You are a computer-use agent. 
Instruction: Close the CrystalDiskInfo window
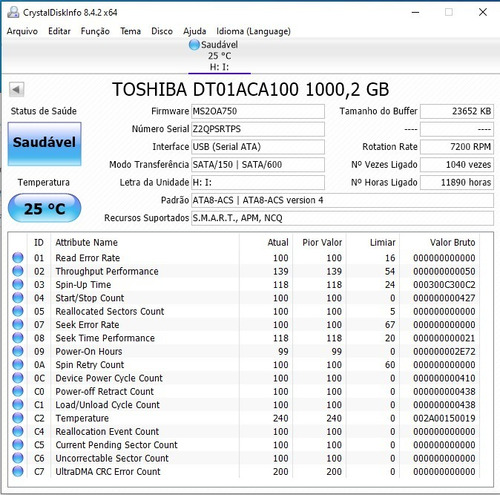[483, 12]
